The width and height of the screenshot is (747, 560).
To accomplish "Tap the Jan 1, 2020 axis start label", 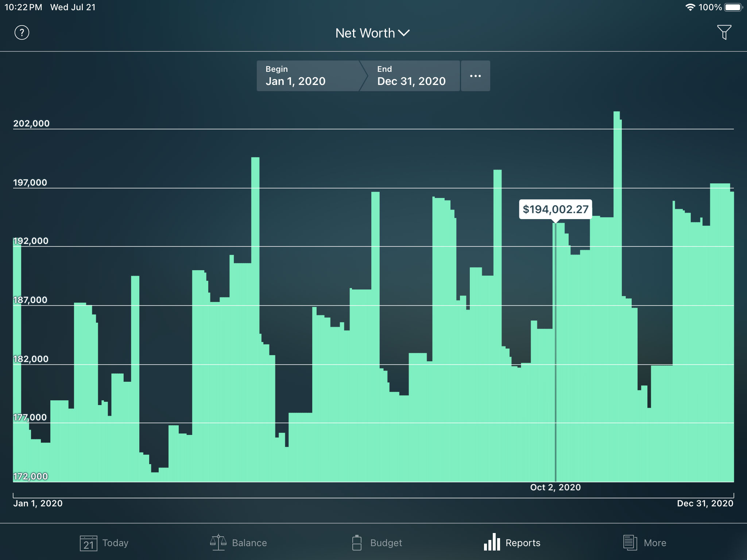I will 38,503.
